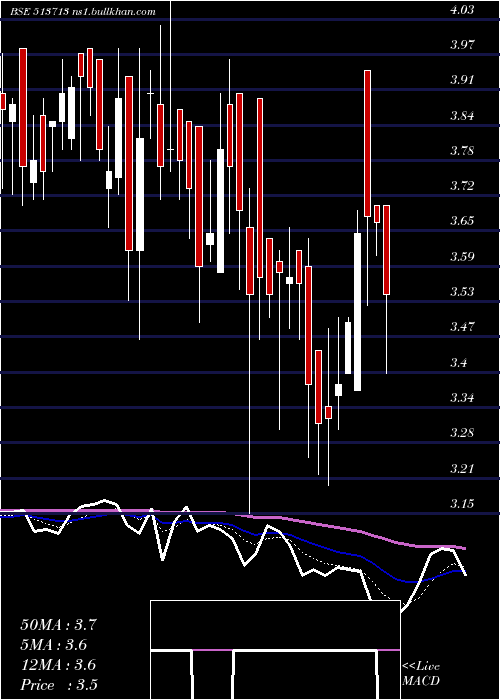The width and height of the screenshot is (500, 700).
Task: Click the <<Live MACD label
Action: [421, 674]
